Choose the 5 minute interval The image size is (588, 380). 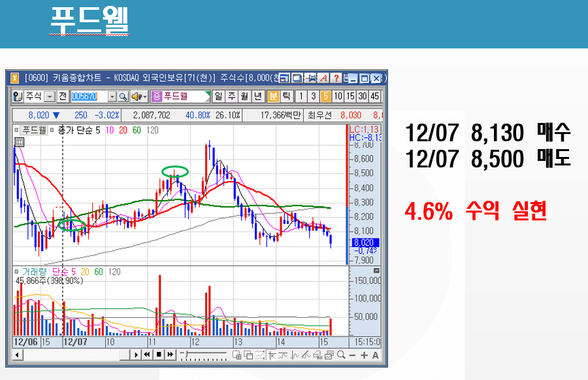pos(325,97)
